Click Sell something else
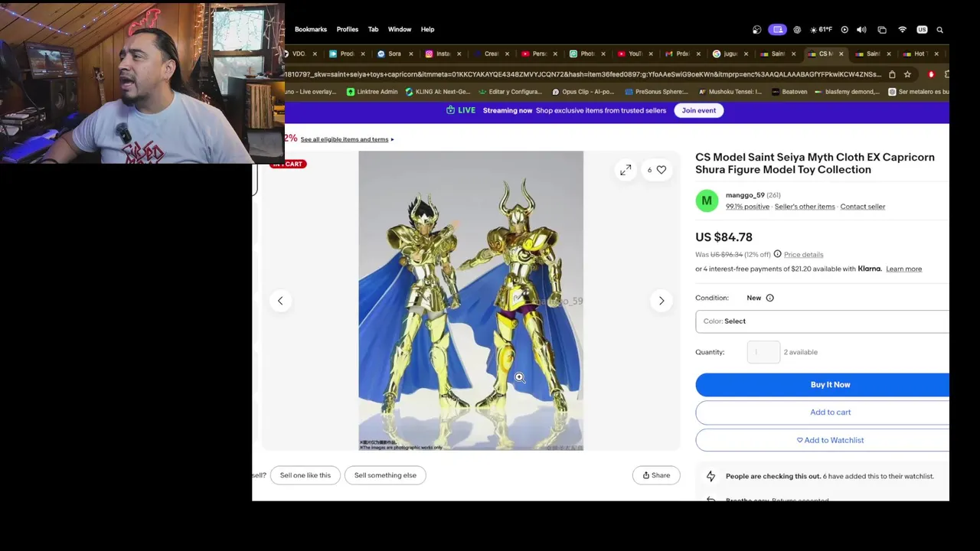This screenshot has height=551, width=980. point(385,475)
